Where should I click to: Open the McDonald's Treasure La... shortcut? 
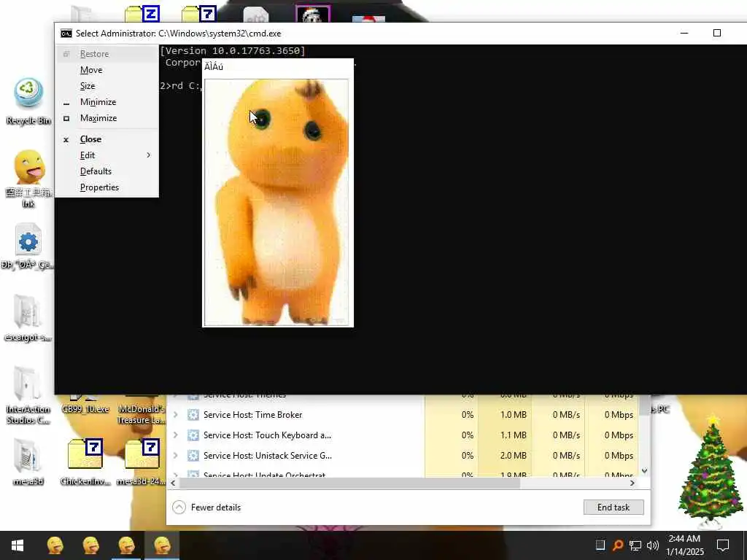tap(142, 414)
